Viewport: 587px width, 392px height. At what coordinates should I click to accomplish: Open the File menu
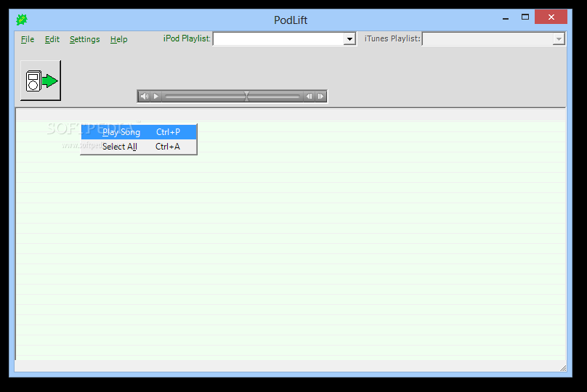28,39
